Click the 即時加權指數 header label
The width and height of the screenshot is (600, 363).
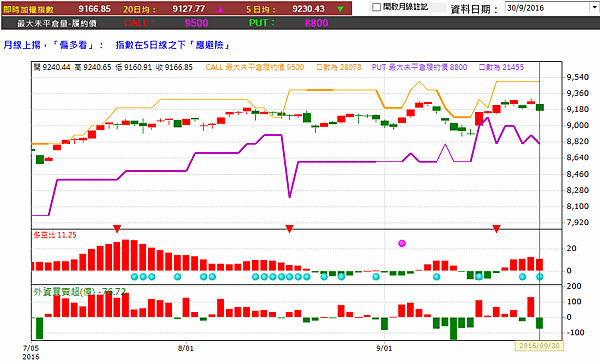[29, 9]
